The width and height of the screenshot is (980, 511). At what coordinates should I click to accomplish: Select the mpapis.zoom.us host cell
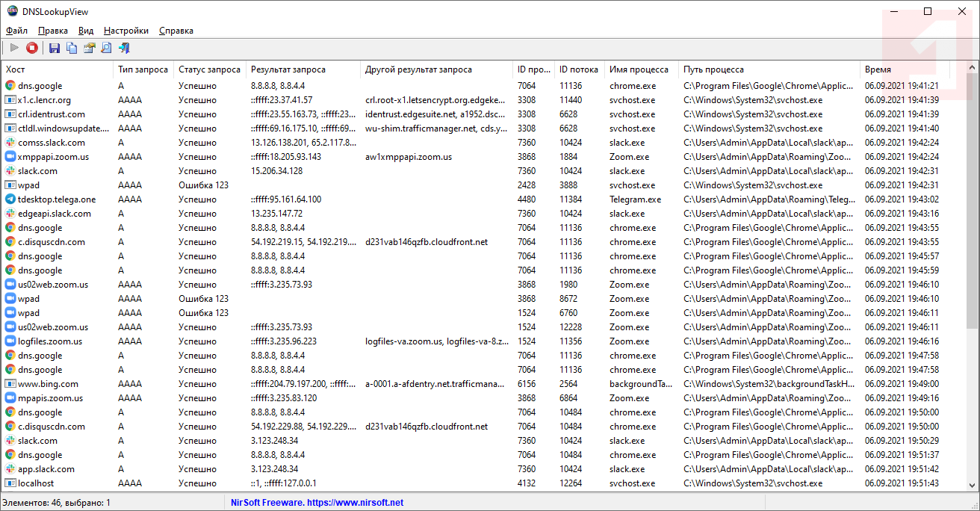50,398
